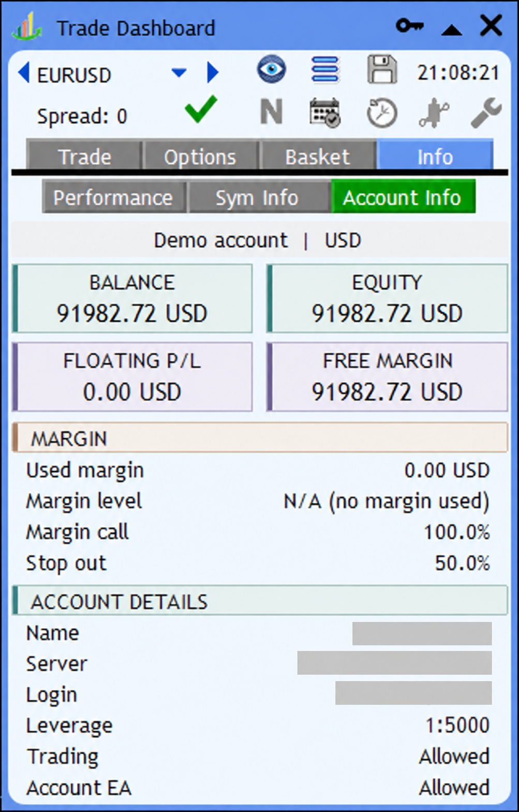Click the green checkmark icon
The image size is (519, 812).
(x=201, y=109)
